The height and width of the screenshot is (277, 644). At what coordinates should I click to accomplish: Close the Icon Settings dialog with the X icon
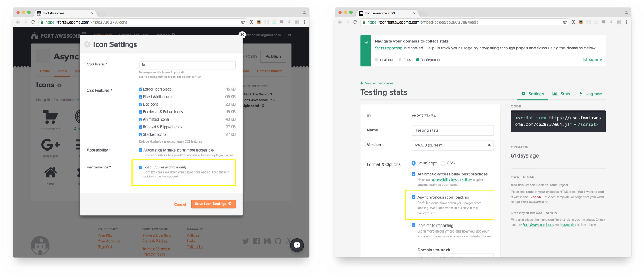pyautogui.click(x=242, y=34)
